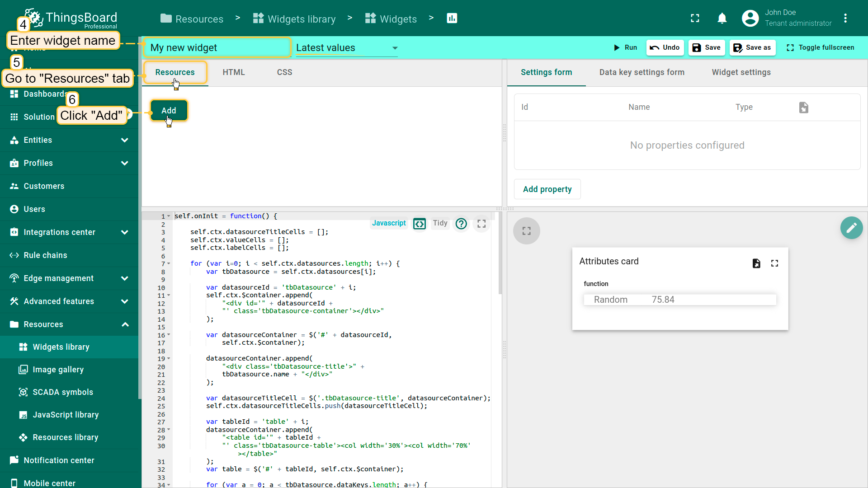Click the Add property button

point(547,189)
